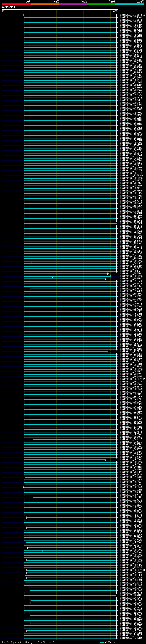Click hit label UniRef100_B8LMC9
The height and width of the screenshot is (644, 146).
click(x=131, y=93)
